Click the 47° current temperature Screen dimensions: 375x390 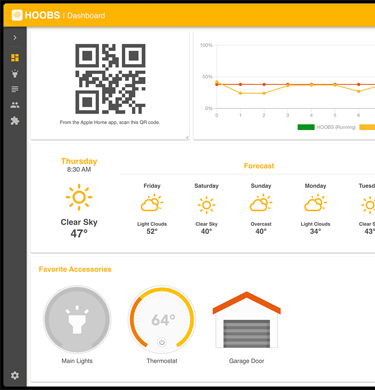[79, 233]
